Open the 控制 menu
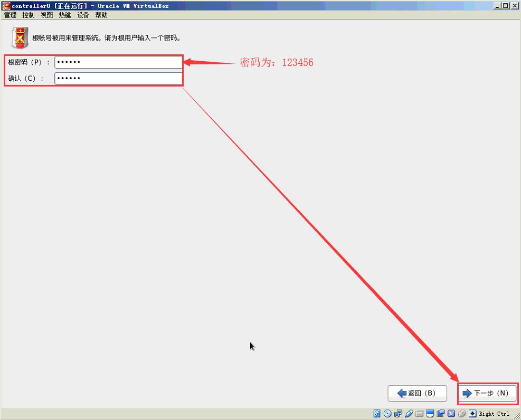This screenshot has height=420, width=521. click(x=29, y=15)
